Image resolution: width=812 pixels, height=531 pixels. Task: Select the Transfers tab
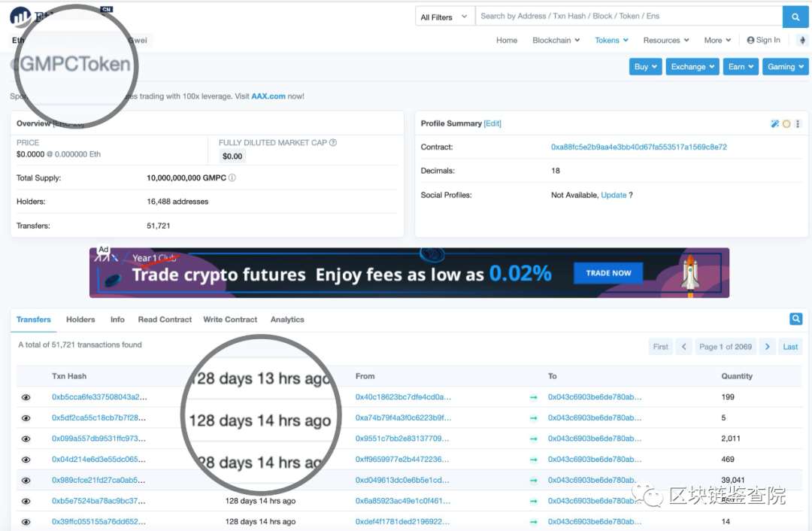(33, 320)
